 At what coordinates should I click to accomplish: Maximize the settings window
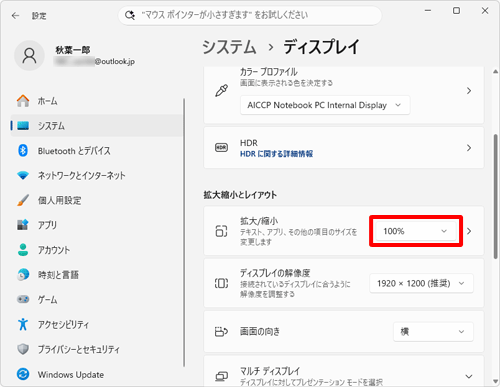point(456,11)
